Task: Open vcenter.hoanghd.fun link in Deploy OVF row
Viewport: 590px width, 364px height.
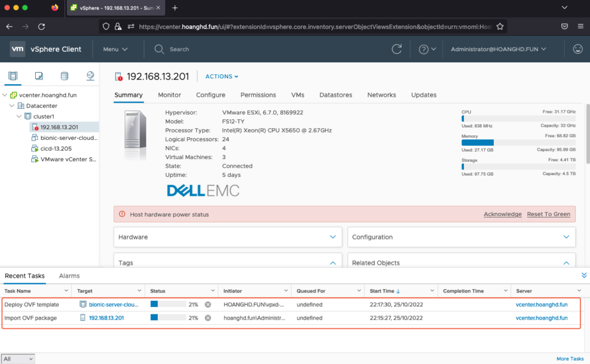Action: (542, 305)
